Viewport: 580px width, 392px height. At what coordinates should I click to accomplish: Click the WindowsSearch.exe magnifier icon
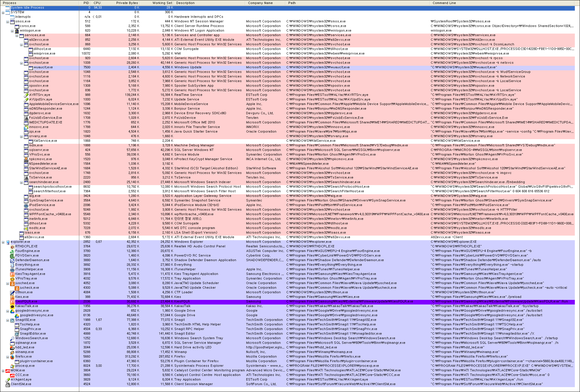coord(12,338)
